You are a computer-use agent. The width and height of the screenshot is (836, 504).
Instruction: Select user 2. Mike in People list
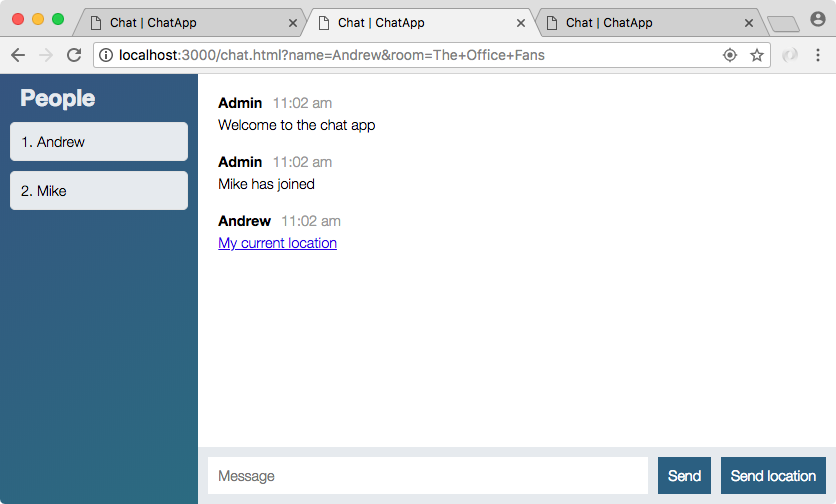tap(99, 190)
